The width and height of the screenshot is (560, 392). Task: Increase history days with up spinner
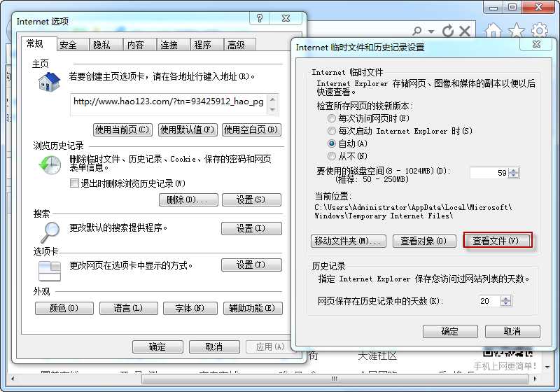pyautogui.click(x=505, y=298)
